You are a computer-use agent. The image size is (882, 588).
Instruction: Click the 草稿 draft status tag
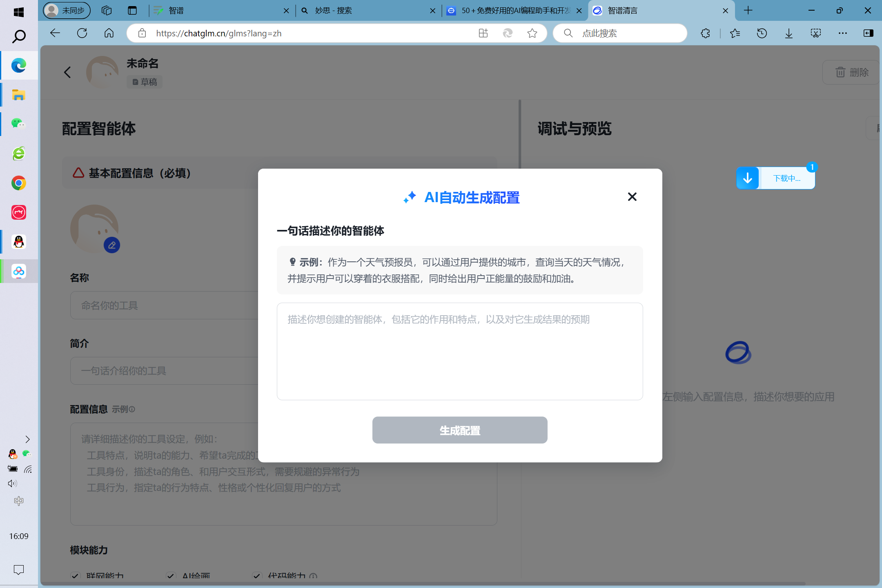click(145, 82)
